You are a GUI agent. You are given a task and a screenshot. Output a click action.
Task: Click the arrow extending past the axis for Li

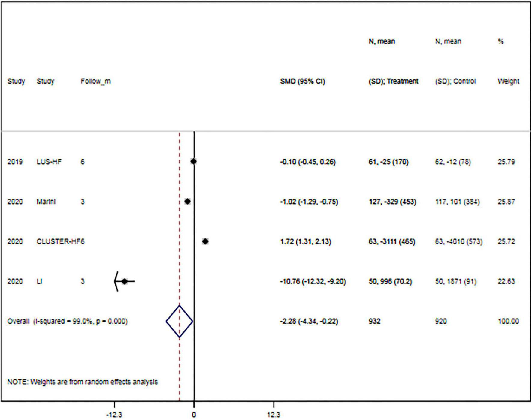tap(115, 281)
